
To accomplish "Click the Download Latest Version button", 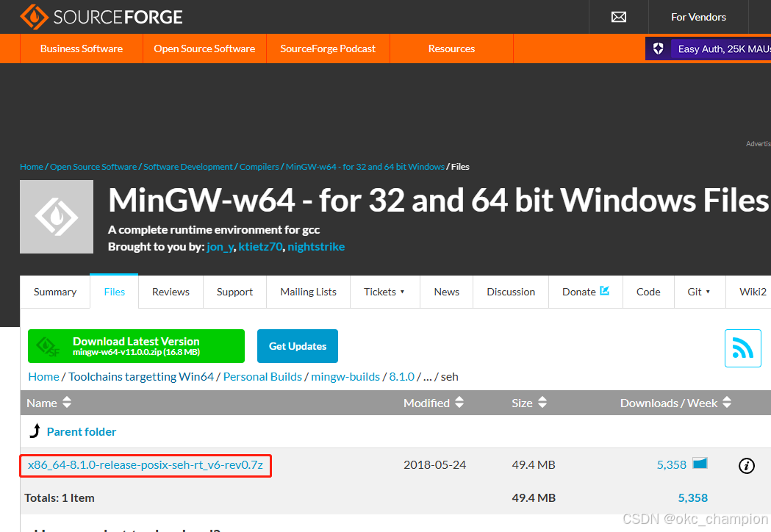I will click(x=136, y=345).
